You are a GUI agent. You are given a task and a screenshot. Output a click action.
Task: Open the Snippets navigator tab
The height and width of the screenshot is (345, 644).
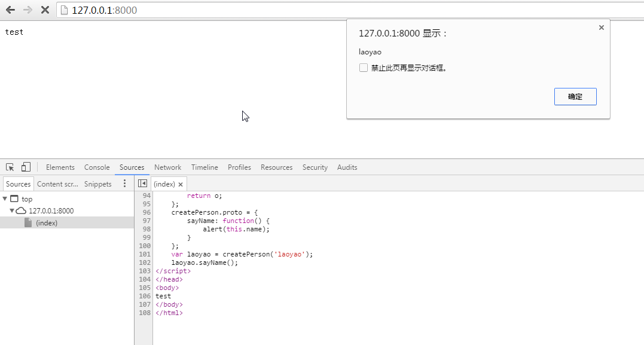(x=97, y=184)
